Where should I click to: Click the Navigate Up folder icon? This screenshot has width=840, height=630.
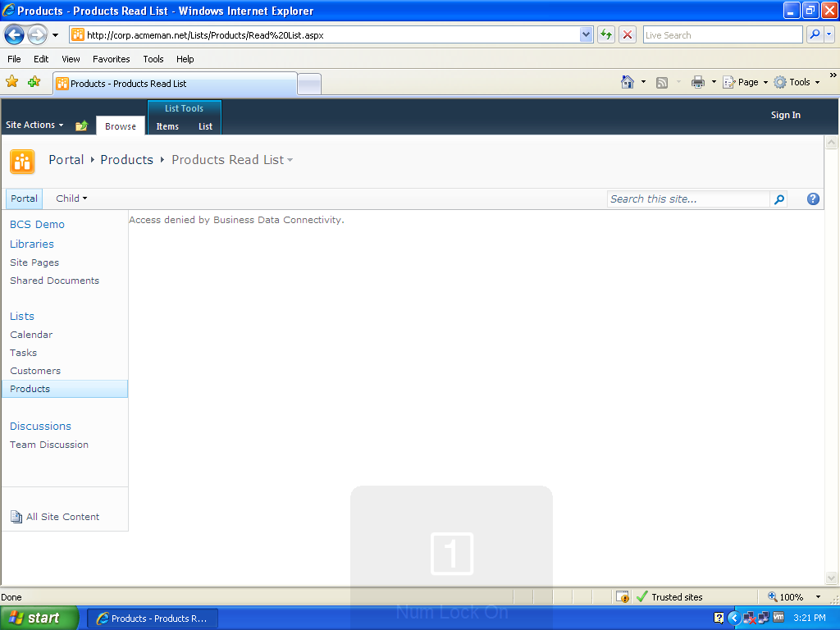(81, 126)
